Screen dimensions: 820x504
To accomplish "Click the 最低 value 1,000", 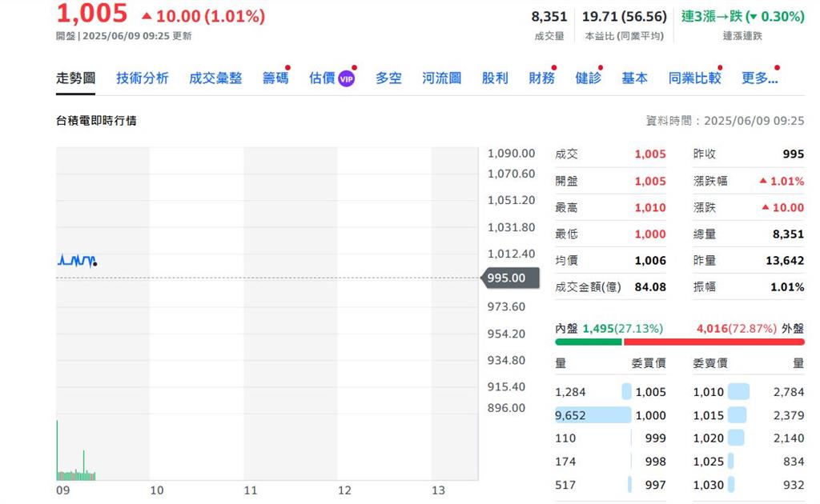I will (650, 234).
